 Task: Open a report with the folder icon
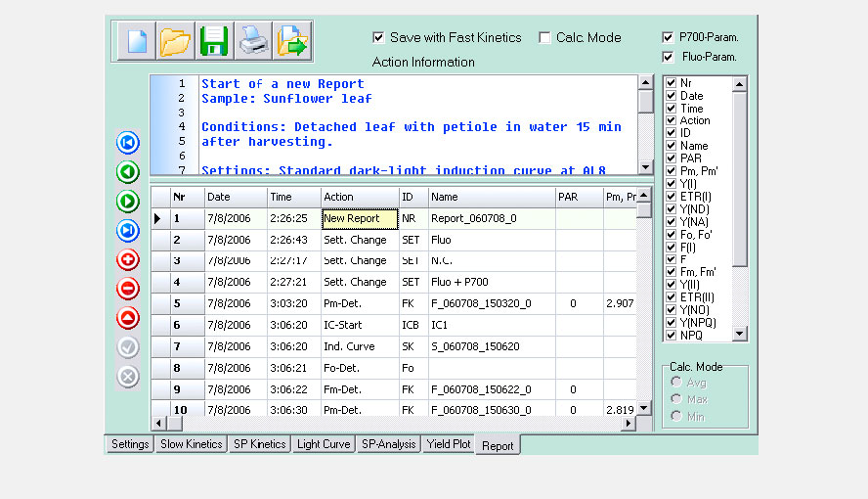tap(176, 41)
